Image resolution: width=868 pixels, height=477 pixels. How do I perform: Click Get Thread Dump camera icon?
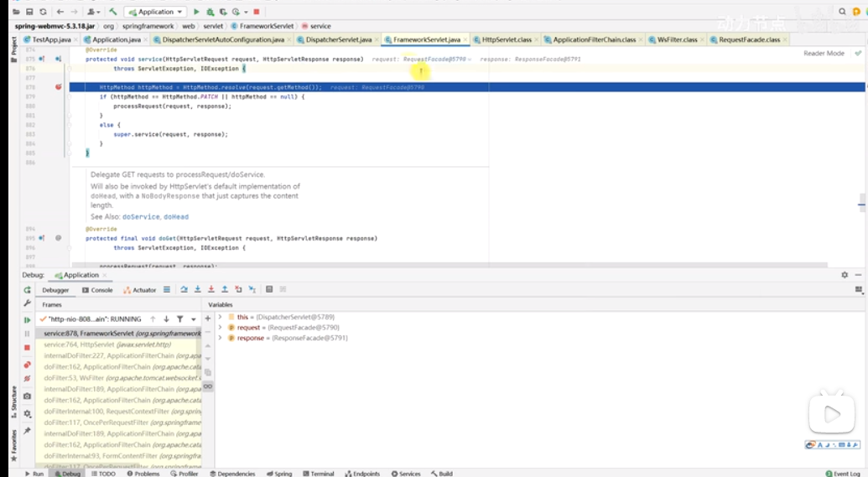pyautogui.click(x=27, y=397)
